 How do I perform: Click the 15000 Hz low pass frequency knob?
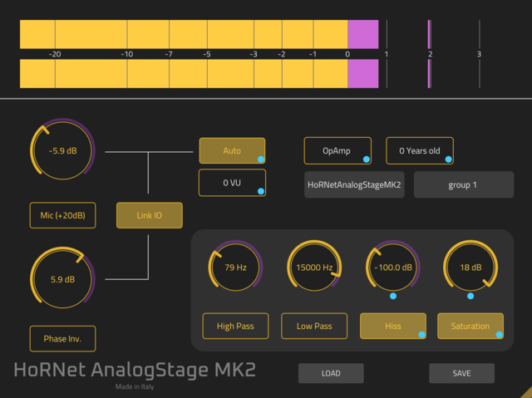pyautogui.click(x=314, y=267)
